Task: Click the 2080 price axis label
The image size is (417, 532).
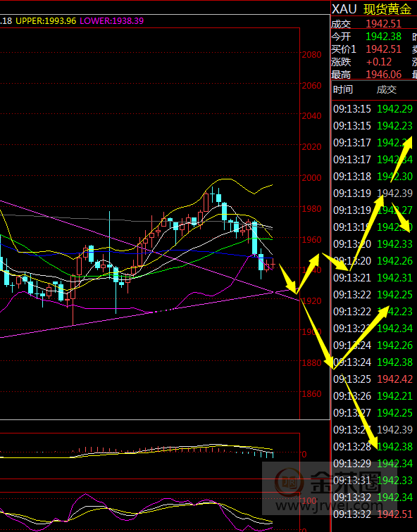Action: pos(311,55)
